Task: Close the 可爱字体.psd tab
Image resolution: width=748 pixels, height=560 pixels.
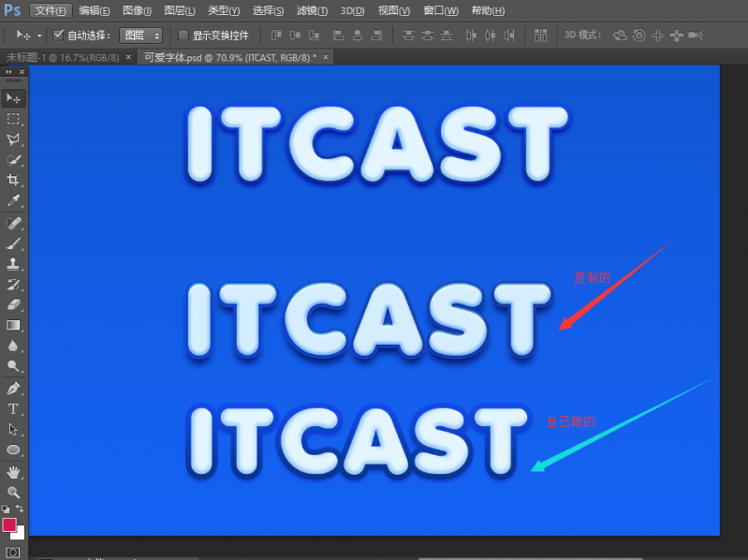Action: [x=328, y=57]
